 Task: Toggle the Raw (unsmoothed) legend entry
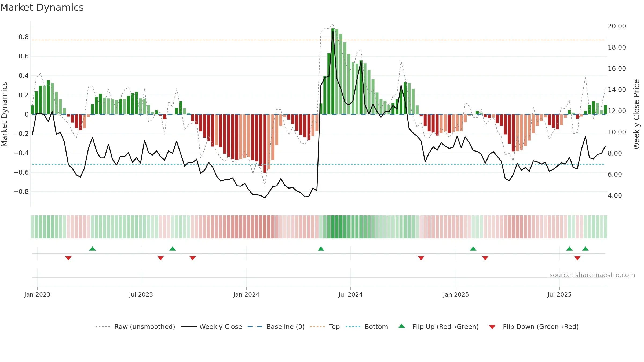135,327
